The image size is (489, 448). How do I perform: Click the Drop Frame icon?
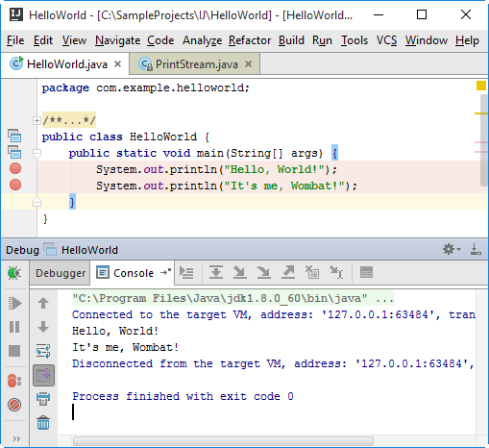[312, 273]
